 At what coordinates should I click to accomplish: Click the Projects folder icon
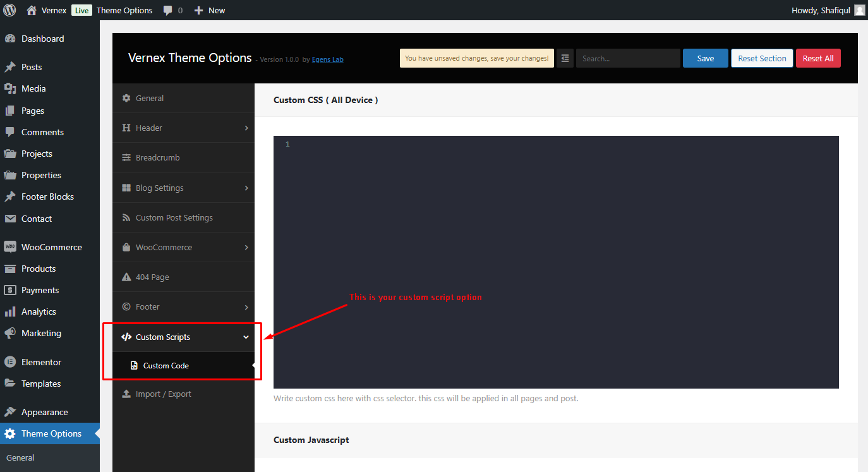[x=10, y=154]
